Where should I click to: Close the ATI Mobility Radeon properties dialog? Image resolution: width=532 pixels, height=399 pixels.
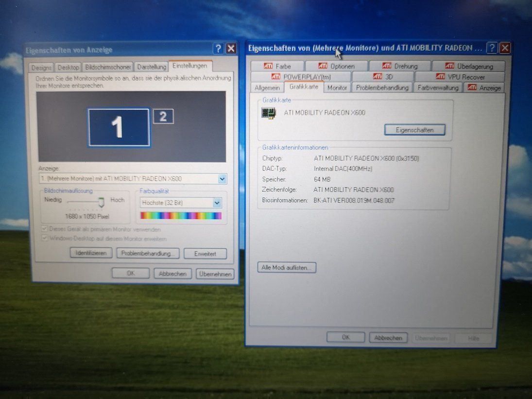tap(505, 48)
